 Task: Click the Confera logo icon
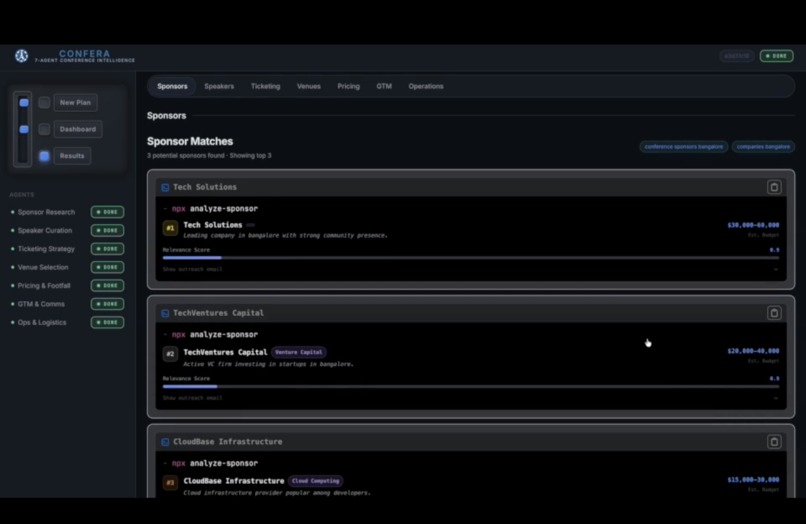(22, 56)
